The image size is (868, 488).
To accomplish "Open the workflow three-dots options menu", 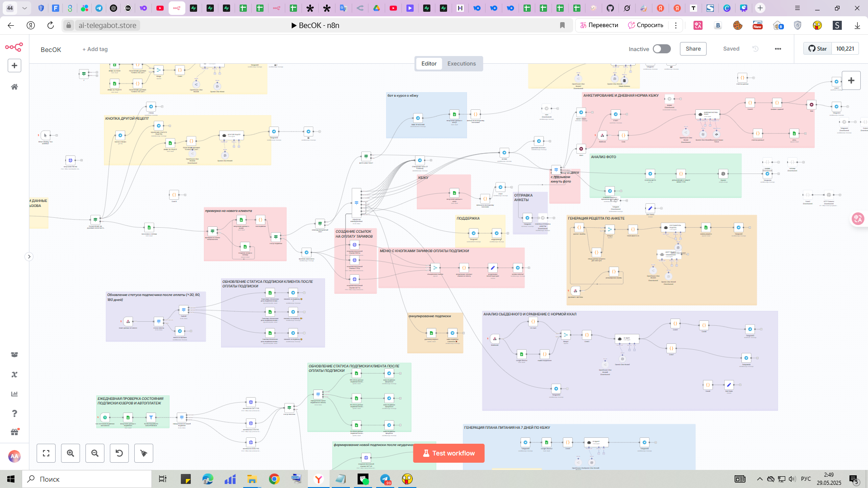I will pos(778,49).
